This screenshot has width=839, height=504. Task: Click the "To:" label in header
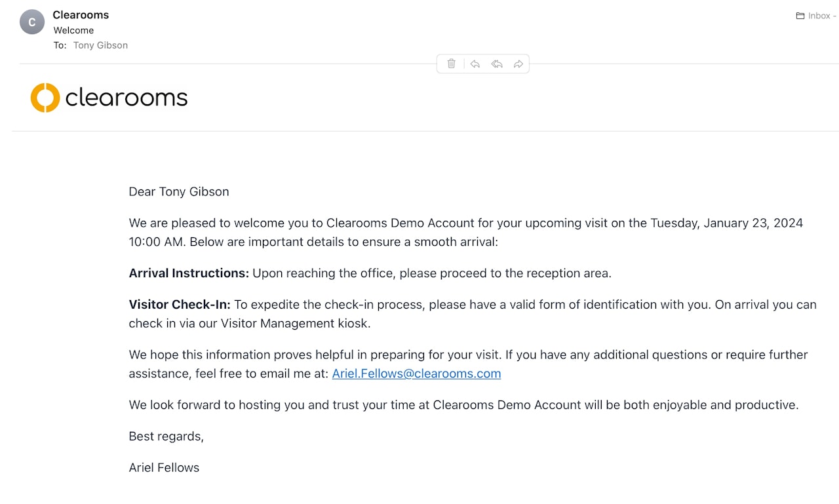[60, 45]
